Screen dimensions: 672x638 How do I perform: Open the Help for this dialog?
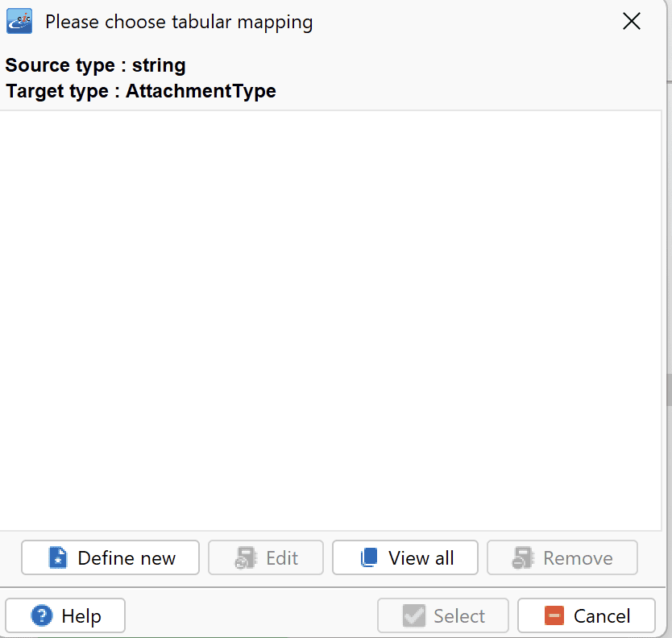65,615
